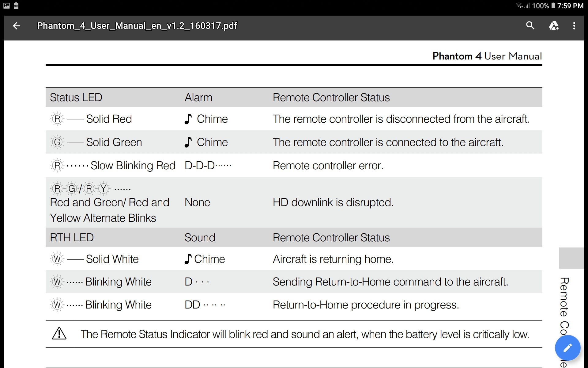Tap 'Solid White' text
Screen dimensions: 588x368
tap(112, 259)
